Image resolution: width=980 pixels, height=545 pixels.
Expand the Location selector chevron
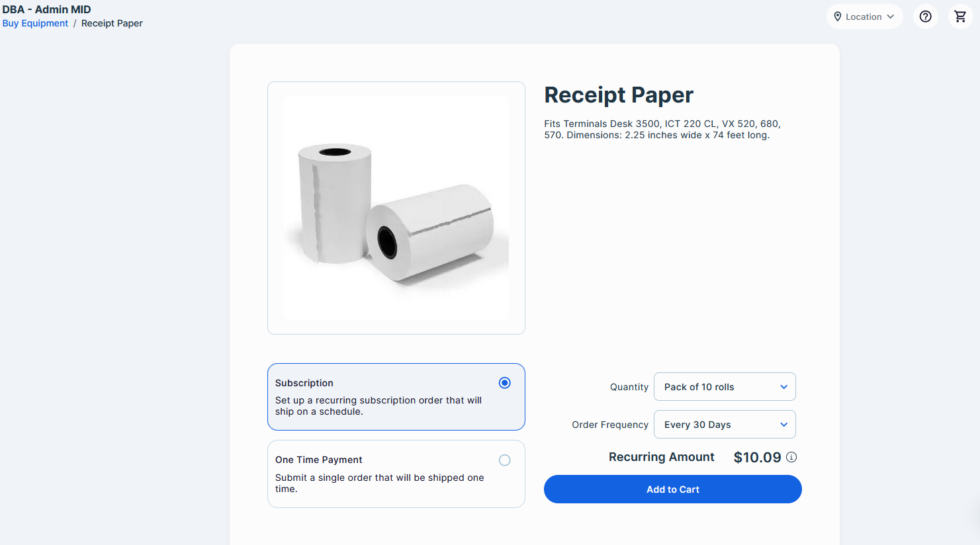pos(891,17)
